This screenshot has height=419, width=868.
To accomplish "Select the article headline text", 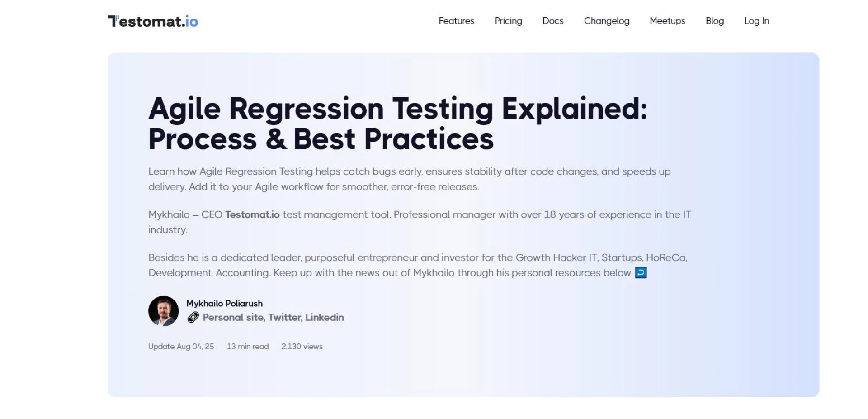I will (x=399, y=122).
